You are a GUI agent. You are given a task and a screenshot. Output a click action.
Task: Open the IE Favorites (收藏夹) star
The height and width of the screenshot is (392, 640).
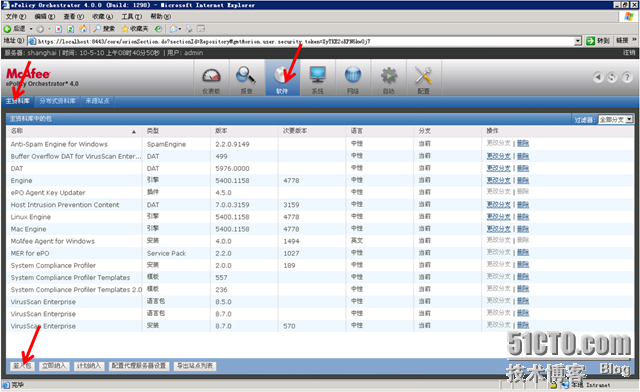[x=135, y=29]
